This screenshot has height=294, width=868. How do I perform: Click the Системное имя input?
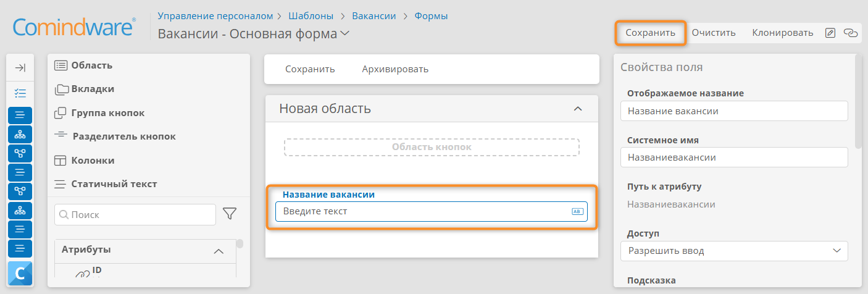[x=734, y=157]
